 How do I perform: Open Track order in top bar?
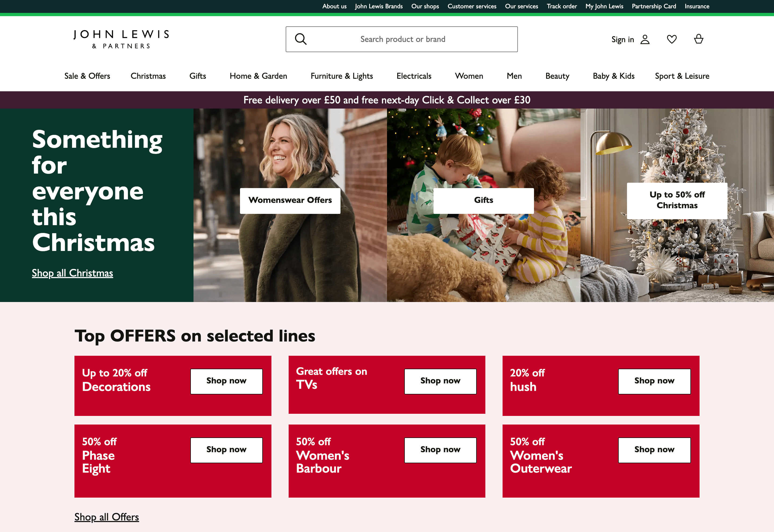tap(562, 6)
